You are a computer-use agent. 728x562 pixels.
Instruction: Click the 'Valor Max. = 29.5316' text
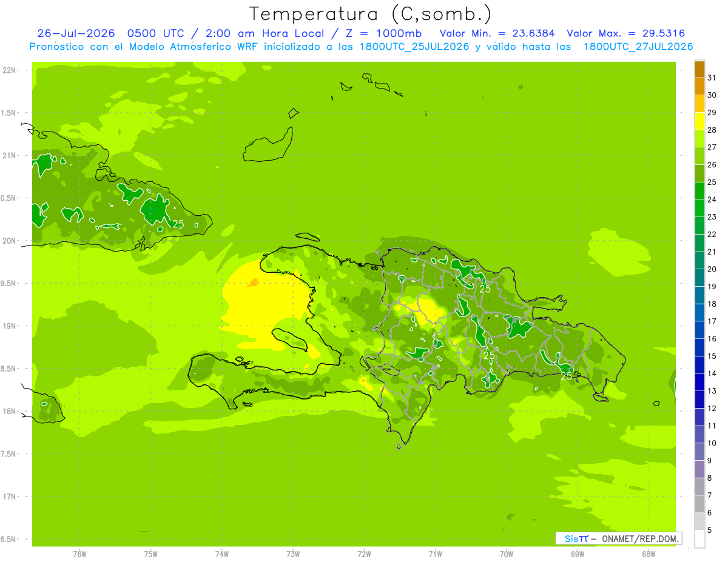pyautogui.click(x=626, y=33)
